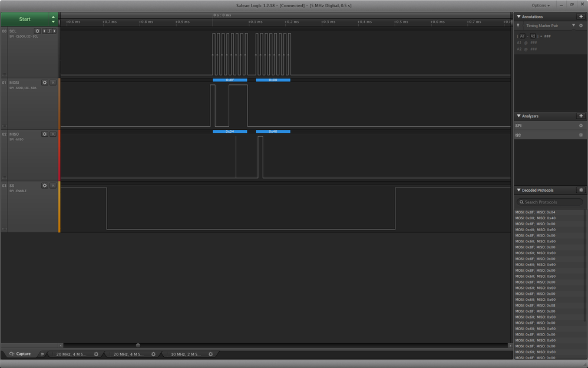
Task: Click the 0x40 MISO decoded bubble
Action: (x=273, y=132)
